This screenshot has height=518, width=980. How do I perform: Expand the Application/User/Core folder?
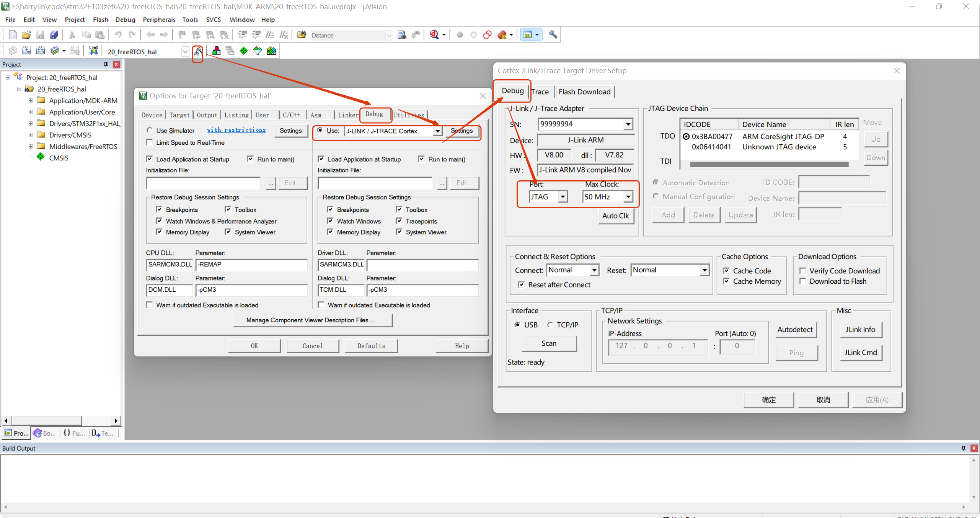(x=31, y=112)
